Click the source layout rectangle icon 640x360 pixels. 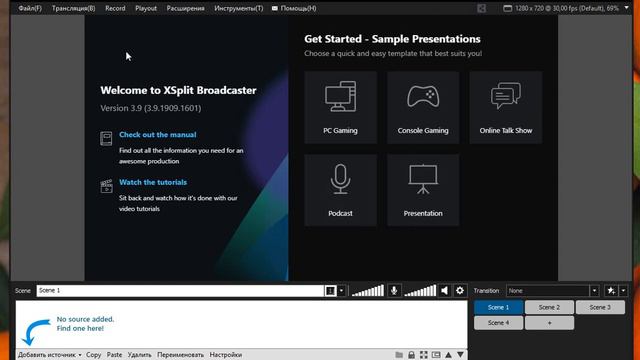point(436,355)
